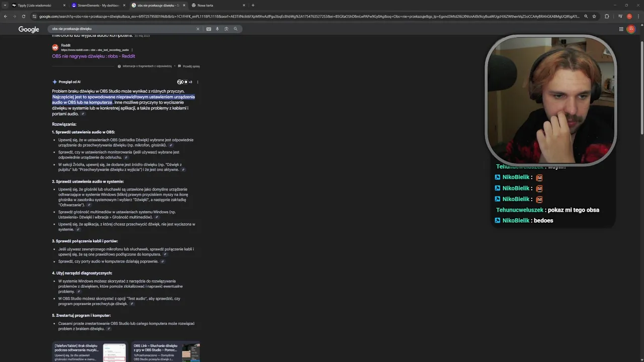This screenshot has width=644, height=362.
Task: Switch to the StreamElements My dashboard tab
Action: click(98, 5)
